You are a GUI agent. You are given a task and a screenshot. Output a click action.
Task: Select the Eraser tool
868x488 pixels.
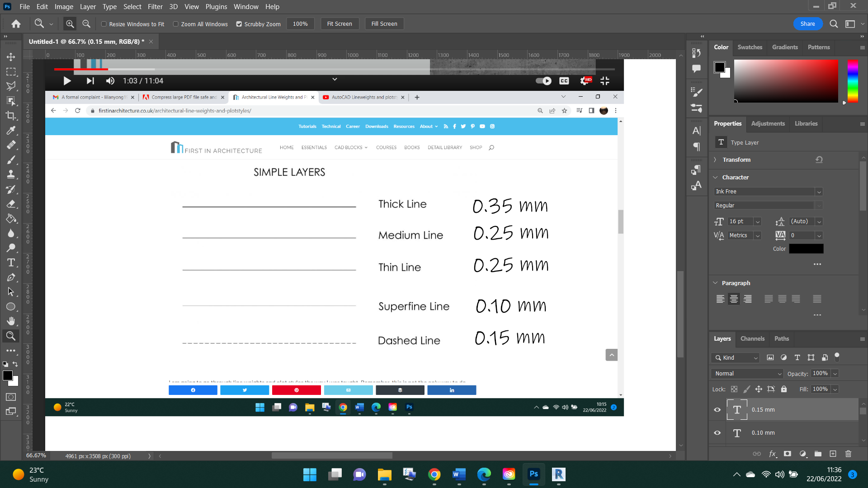click(x=11, y=204)
